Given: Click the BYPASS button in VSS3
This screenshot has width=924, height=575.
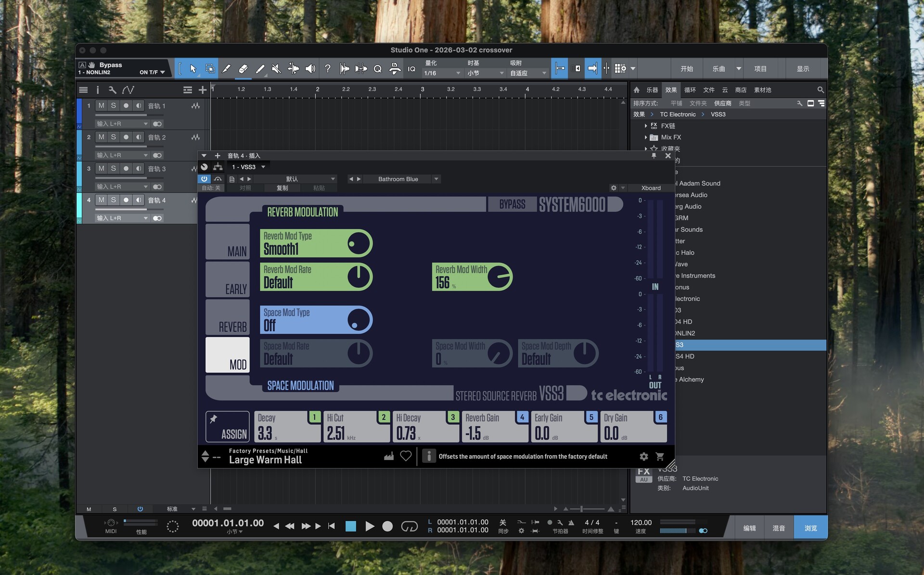Looking at the screenshot, I should [x=512, y=204].
